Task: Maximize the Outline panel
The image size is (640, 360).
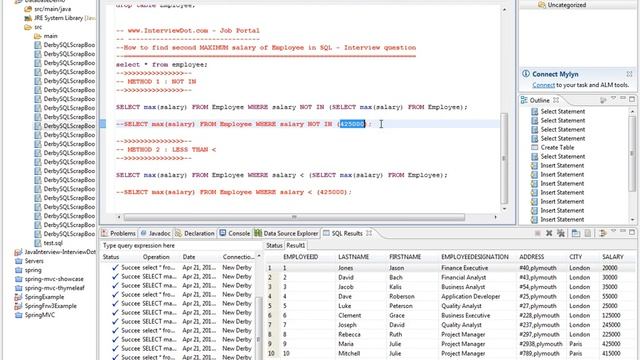Action: pos(632,99)
